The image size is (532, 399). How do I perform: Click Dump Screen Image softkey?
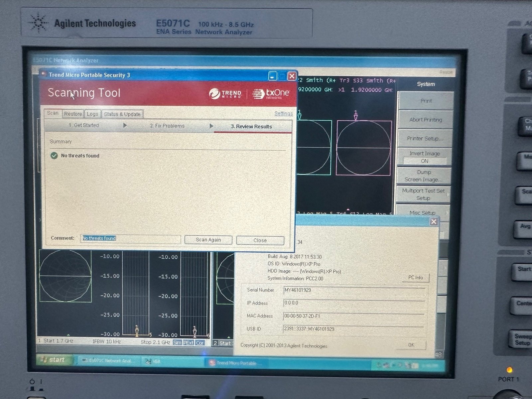424,176
